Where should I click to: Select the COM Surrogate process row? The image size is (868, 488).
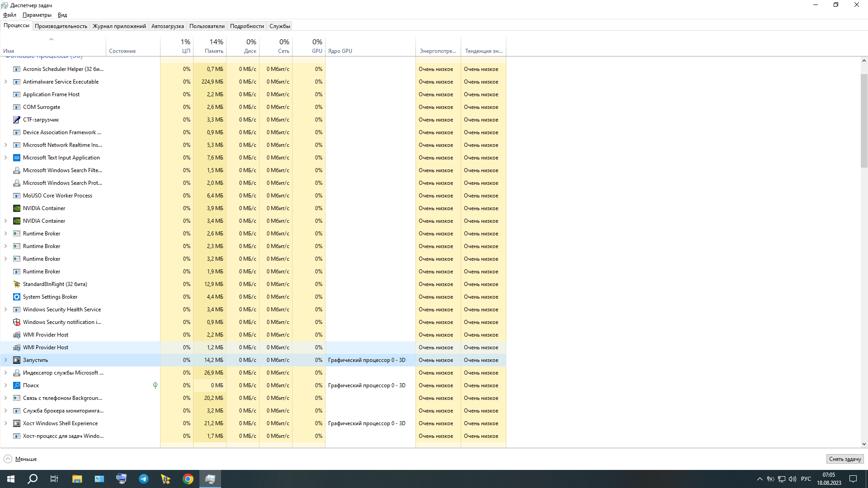pyautogui.click(x=253, y=107)
